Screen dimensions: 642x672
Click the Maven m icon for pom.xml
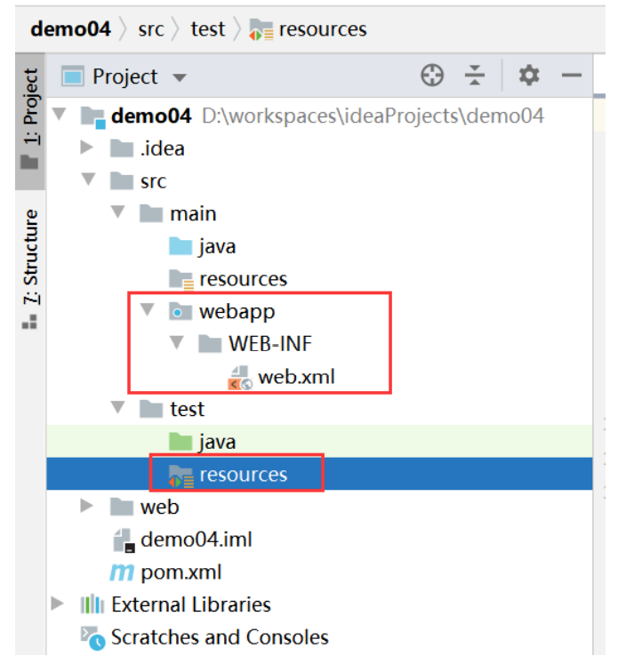click(122, 572)
